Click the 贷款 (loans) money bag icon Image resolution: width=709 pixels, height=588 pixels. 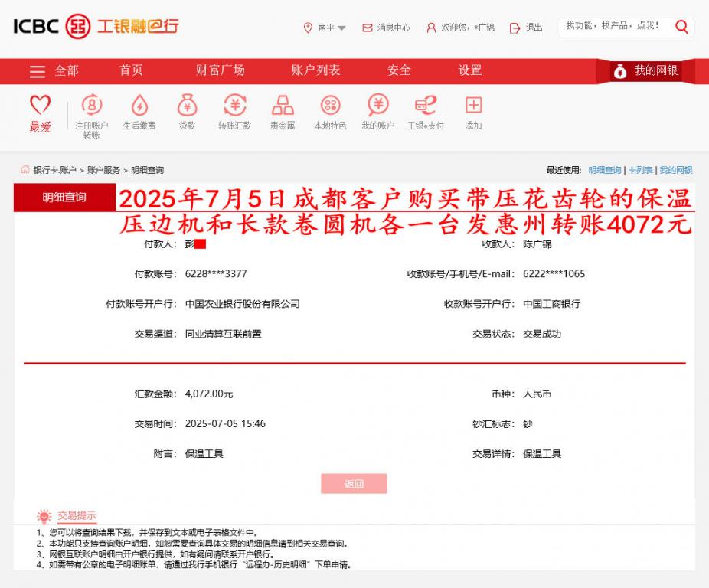click(x=185, y=110)
